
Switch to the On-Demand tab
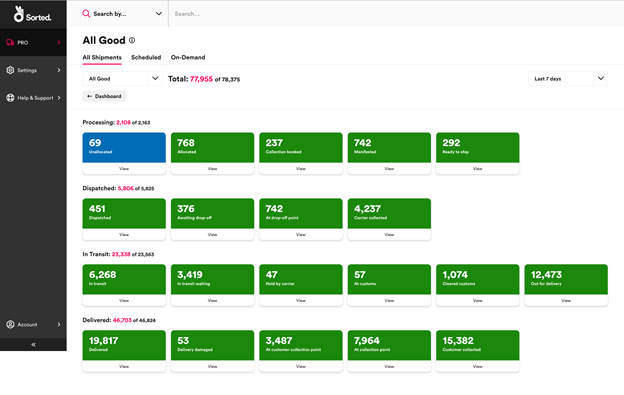[188, 57]
